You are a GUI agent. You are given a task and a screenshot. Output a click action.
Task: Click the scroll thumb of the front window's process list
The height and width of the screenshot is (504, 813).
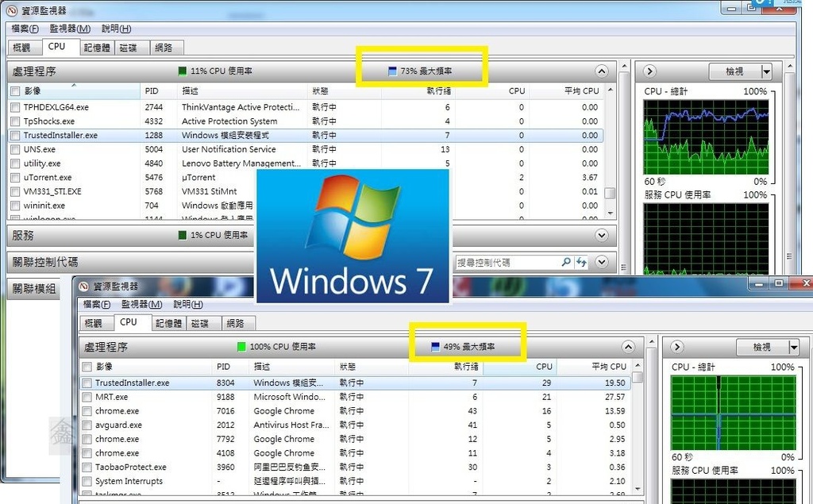[638, 377]
